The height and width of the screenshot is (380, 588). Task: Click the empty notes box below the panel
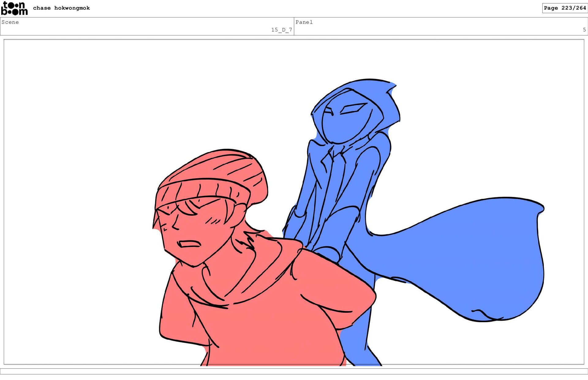[x=294, y=371]
